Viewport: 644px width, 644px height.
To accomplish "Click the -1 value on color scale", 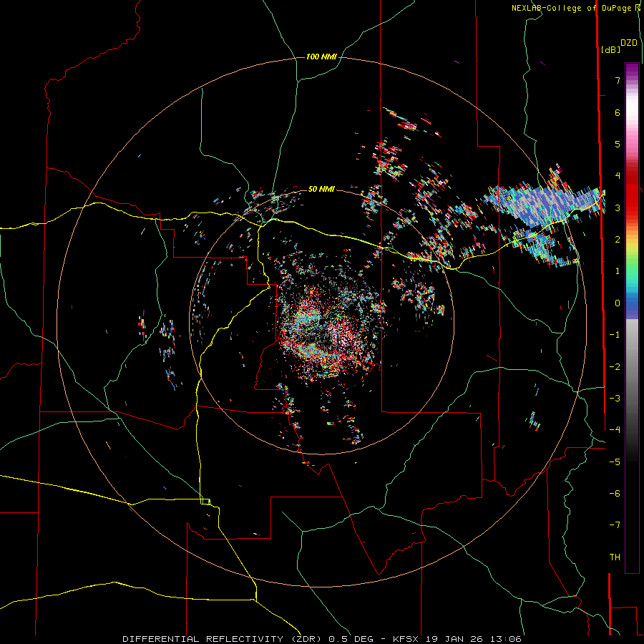I will pos(615,335).
